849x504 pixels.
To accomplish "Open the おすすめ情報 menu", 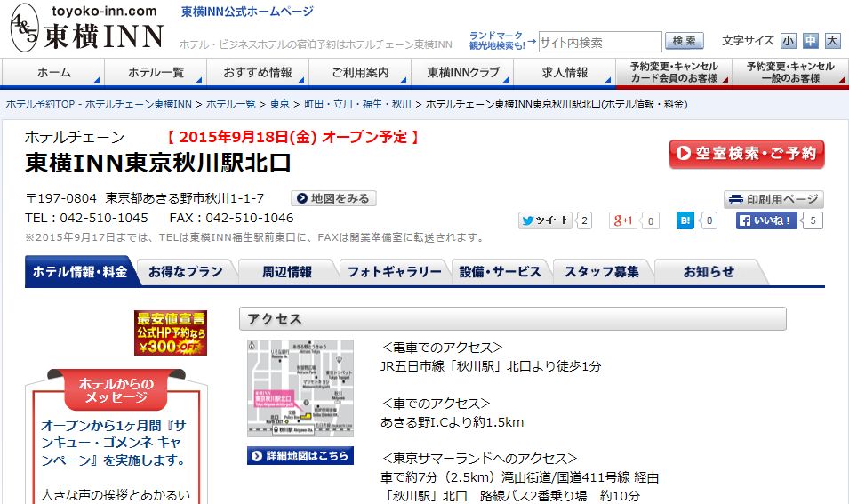I will 258,73.
